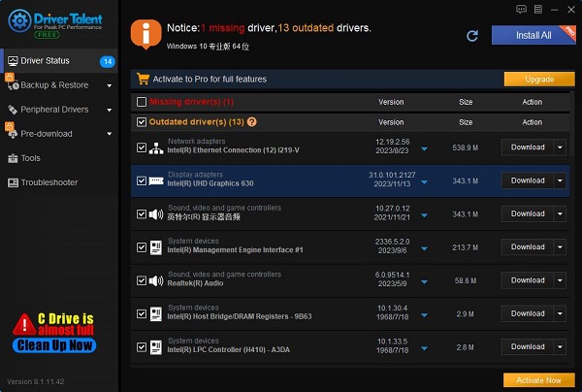Click the red warning triangle icon

[x=24, y=324]
